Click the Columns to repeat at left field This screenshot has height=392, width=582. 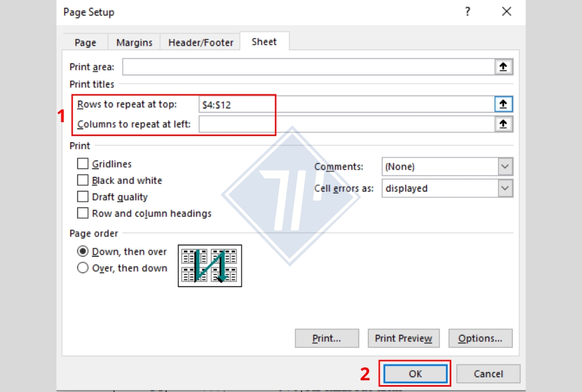(347, 124)
